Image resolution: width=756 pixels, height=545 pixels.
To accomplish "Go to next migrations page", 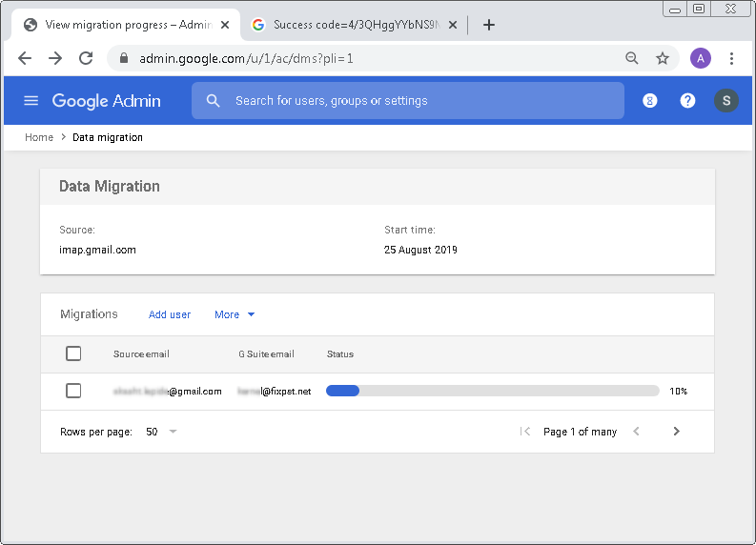I will [677, 432].
